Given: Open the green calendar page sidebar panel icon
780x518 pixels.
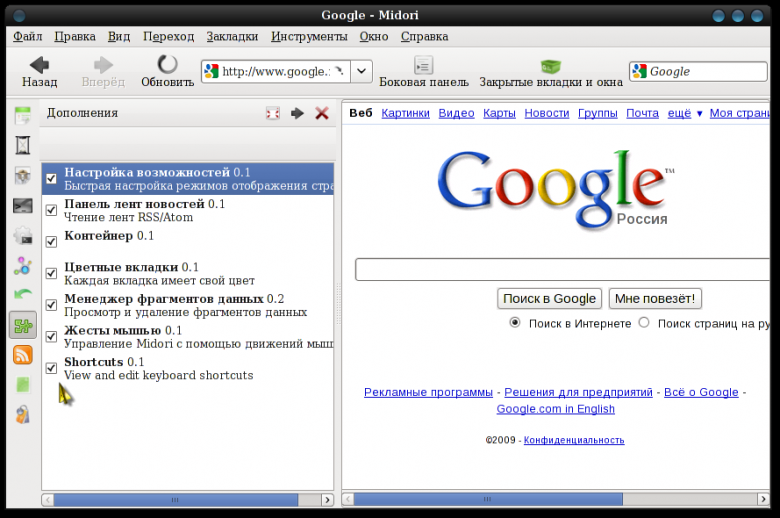Looking at the screenshot, I should (22, 115).
